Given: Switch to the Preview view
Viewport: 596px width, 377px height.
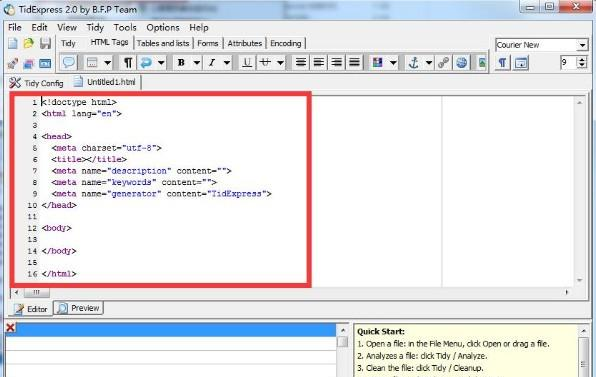Looking at the screenshot, I should click(79, 308).
